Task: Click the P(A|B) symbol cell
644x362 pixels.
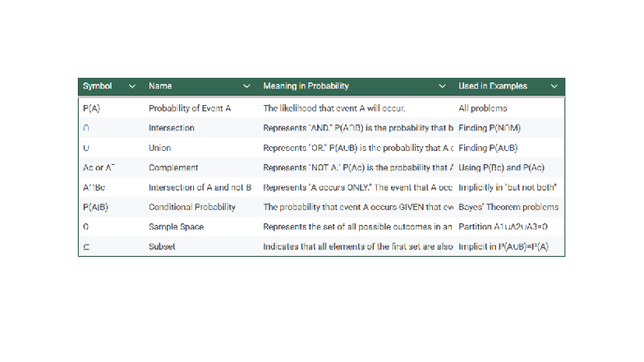Action: coord(95,207)
